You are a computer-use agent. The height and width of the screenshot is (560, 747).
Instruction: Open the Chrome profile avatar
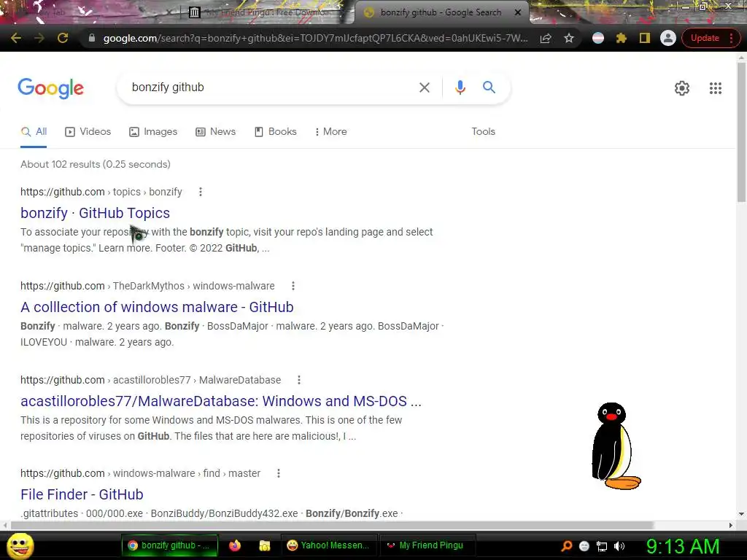[668, 38]
